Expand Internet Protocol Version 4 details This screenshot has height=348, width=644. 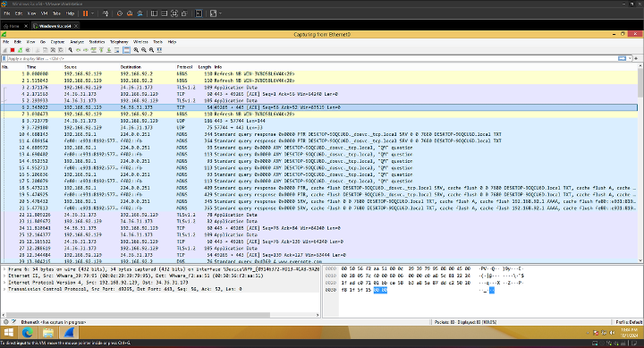tap(5, 283)
